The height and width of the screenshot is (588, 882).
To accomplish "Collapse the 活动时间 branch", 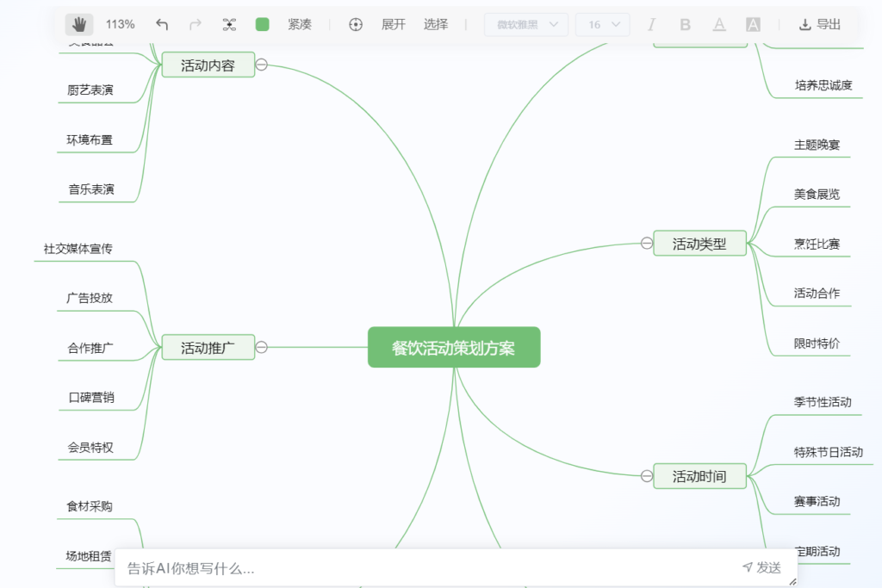I will pyautogui.click(x=647, y=476).
